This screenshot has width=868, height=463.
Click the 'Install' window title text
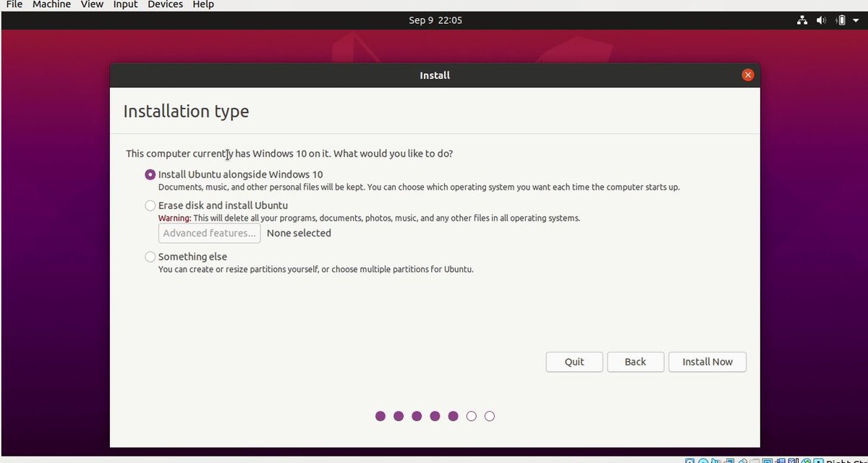click(x=435, y=75)
